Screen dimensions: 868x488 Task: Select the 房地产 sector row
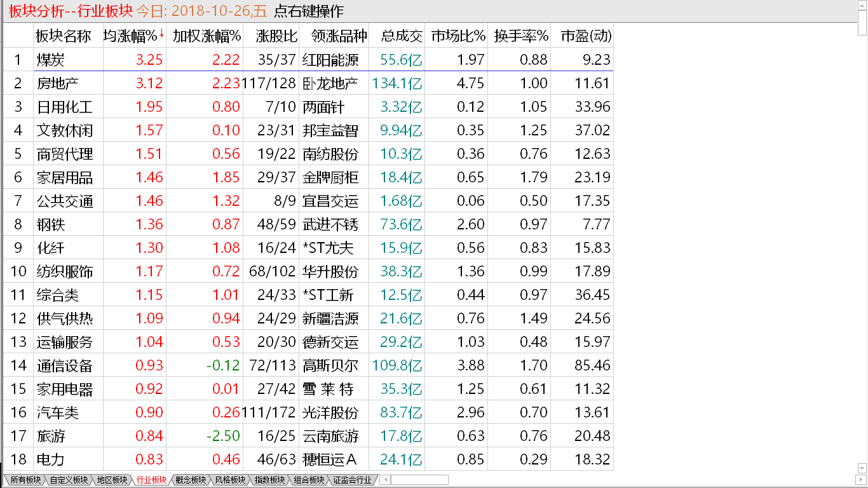[x=308, y=83]
